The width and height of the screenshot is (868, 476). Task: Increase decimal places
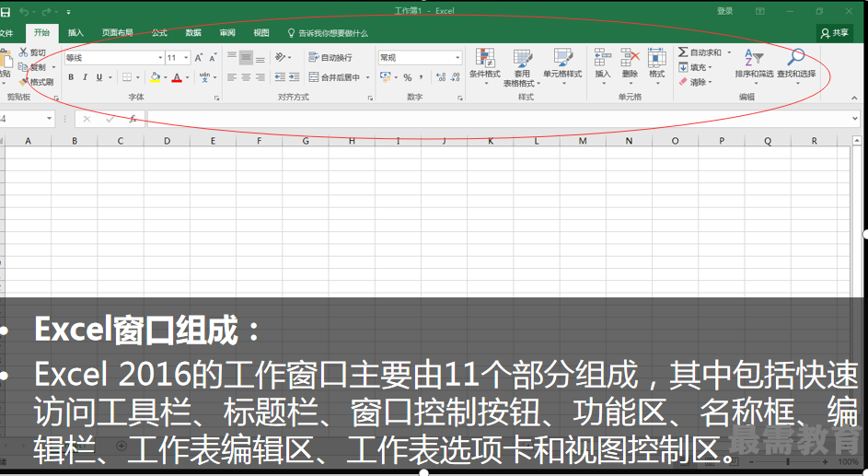pyautogui.click(x=441, y=77)
